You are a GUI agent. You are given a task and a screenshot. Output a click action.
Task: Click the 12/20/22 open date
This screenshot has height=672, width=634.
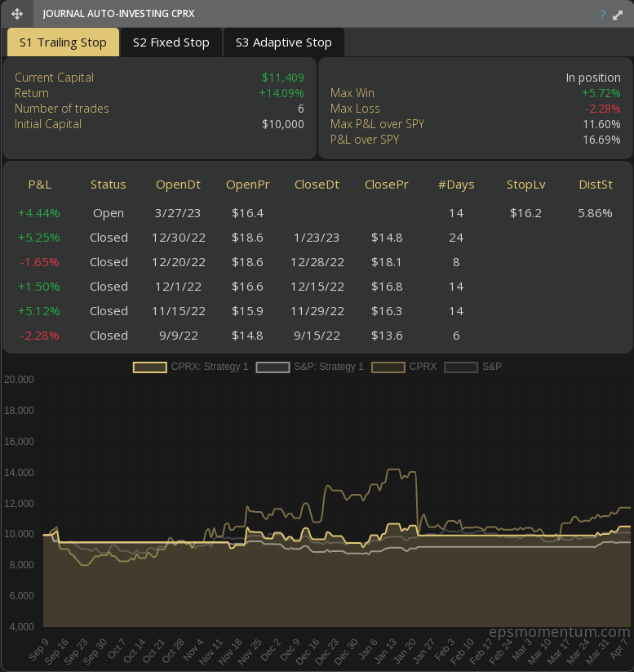click(179, 262)
